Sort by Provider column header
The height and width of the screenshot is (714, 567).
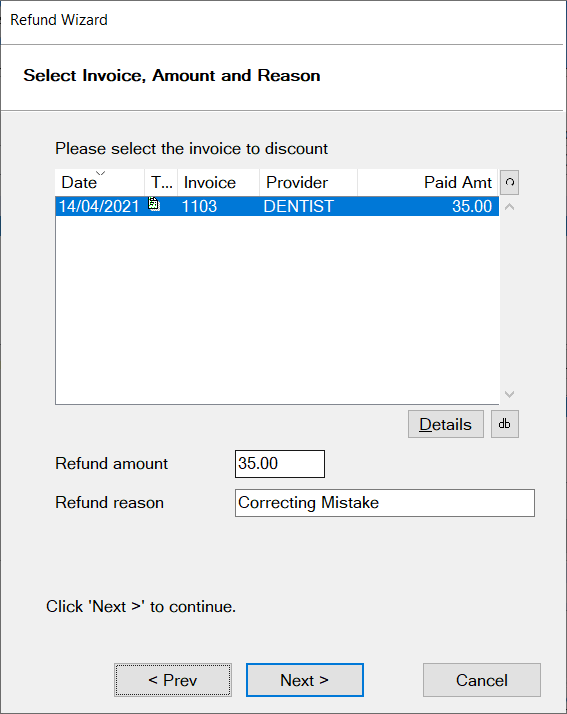[x=308, y=183]
